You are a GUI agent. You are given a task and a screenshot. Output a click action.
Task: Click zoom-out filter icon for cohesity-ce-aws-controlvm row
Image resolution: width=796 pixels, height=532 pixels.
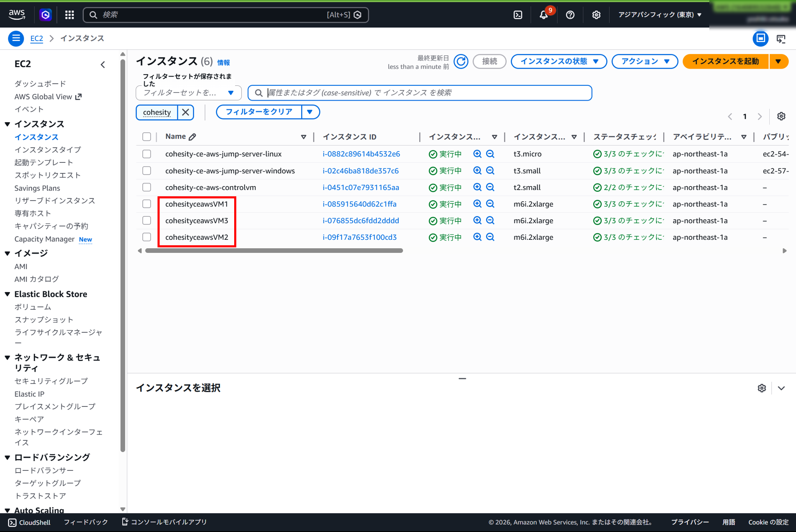point(490,187)
